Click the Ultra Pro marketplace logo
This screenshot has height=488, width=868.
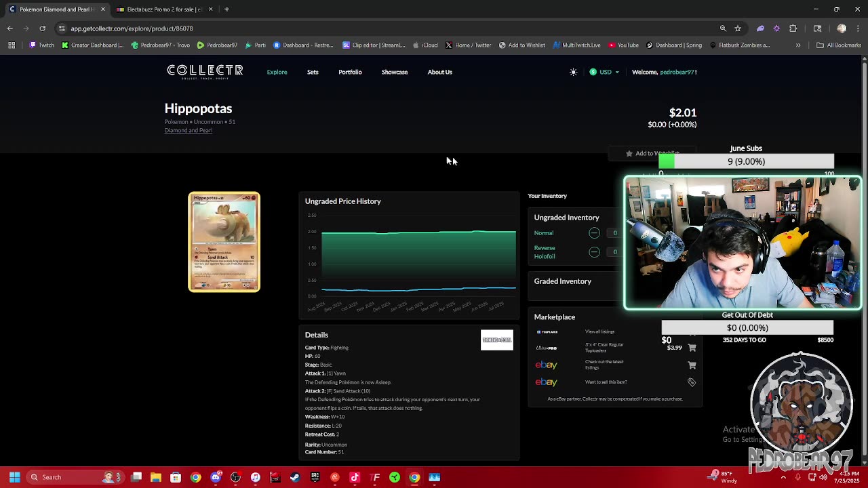[x=546, y=348]
